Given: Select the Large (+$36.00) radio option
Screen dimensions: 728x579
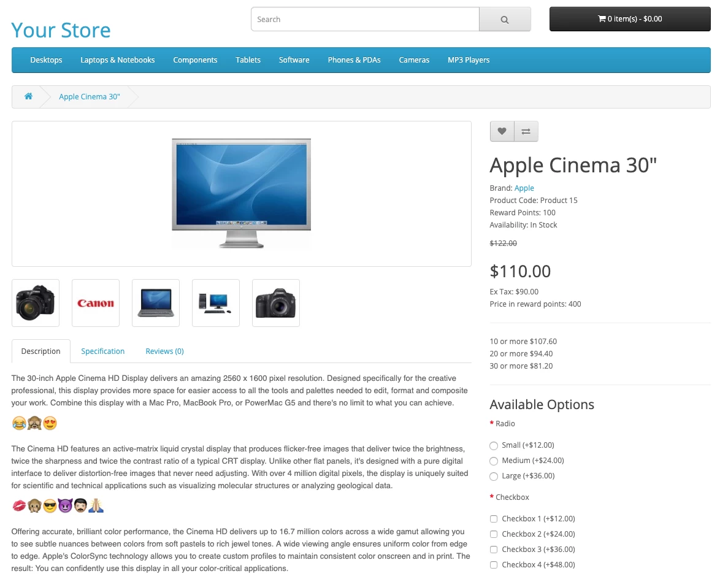Looking at the screenshot, I should point(494,477).
